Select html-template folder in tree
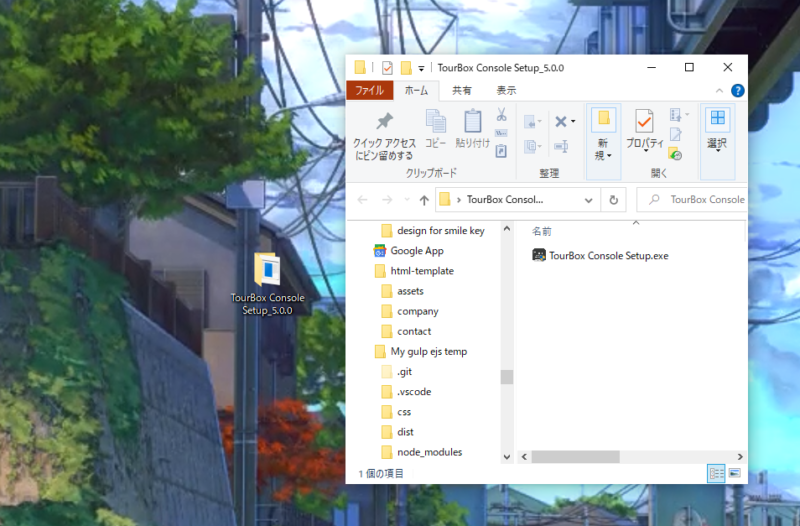 pos(414,271)
